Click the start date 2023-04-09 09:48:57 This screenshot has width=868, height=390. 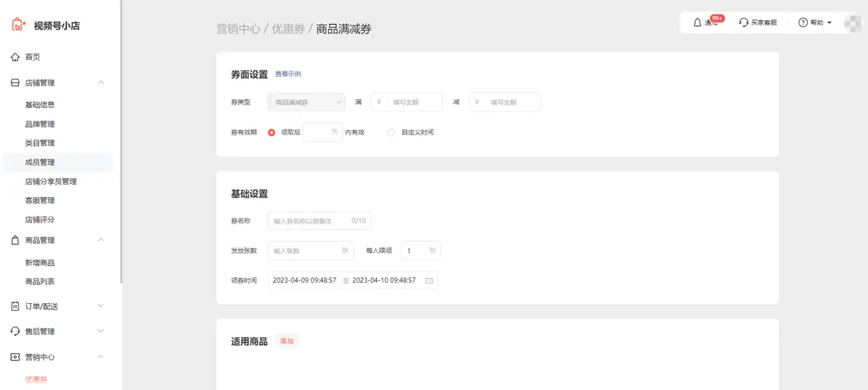pos(305,280)
